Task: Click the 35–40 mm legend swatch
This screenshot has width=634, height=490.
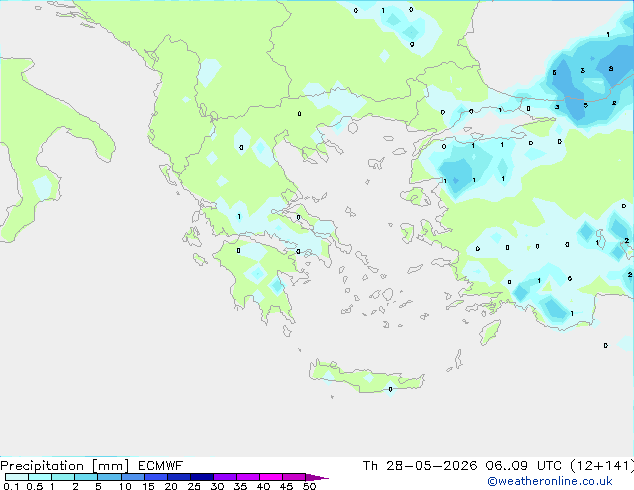Action: (x=247, y=477)
